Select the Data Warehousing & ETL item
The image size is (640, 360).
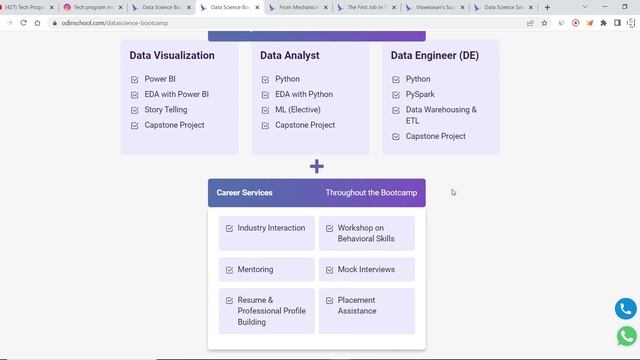point(441,115)
